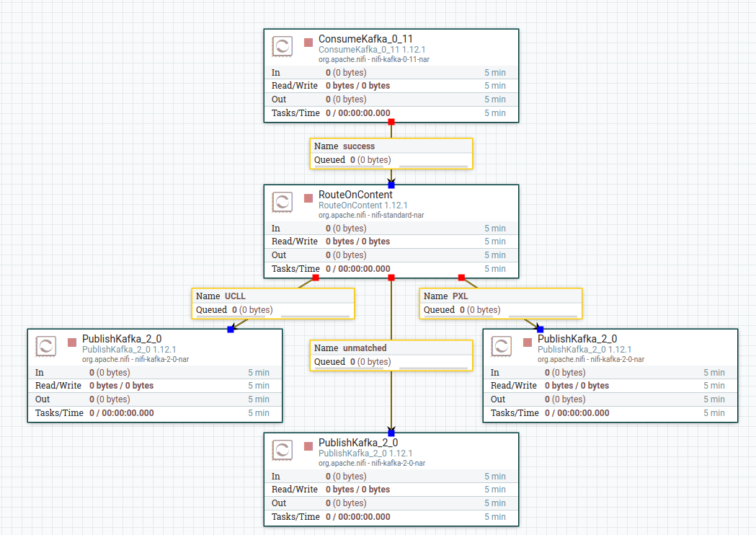Image resolution: width=756 pixels, height=535 pixels.
Task: Click the RouteOnContent processor icon
Action: [283, 202]
